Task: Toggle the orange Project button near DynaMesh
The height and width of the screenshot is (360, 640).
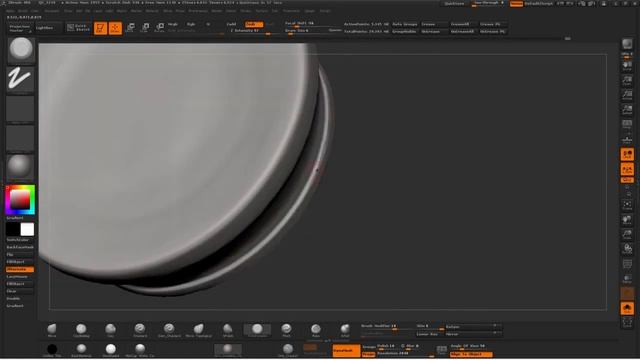Action: click(369, 354)
